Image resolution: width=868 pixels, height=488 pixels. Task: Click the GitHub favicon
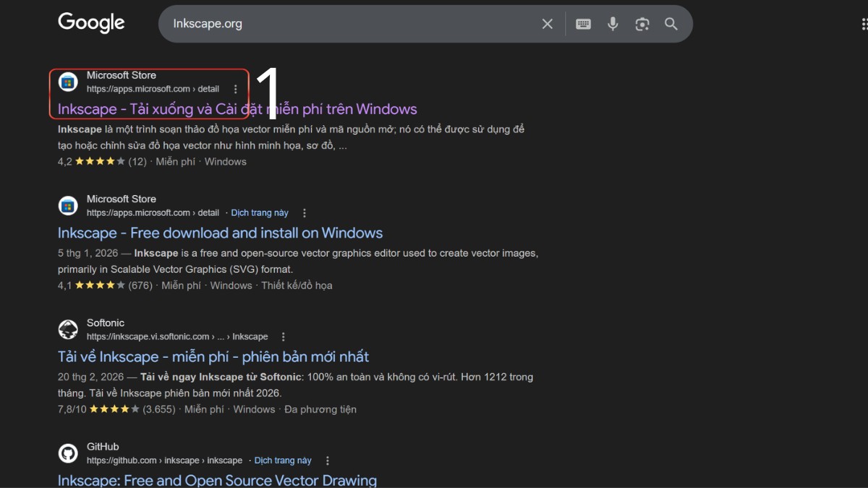point(68,453)
